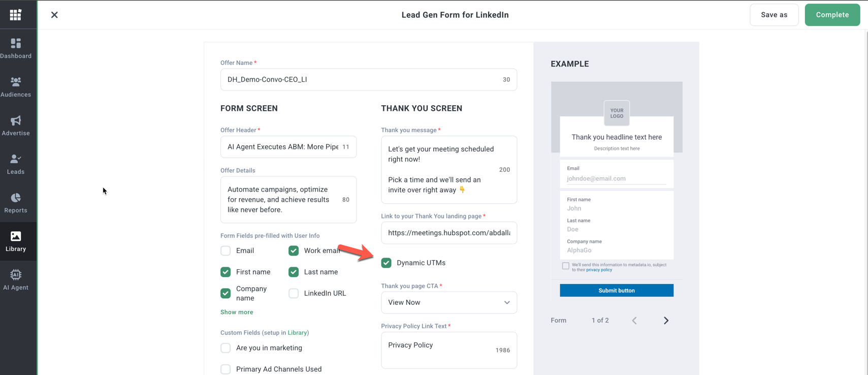Image resolution: width=868 pixels, height=375 pixels.
Task: Enable the Email prefilled field checkbox
Action: point(226,251)
